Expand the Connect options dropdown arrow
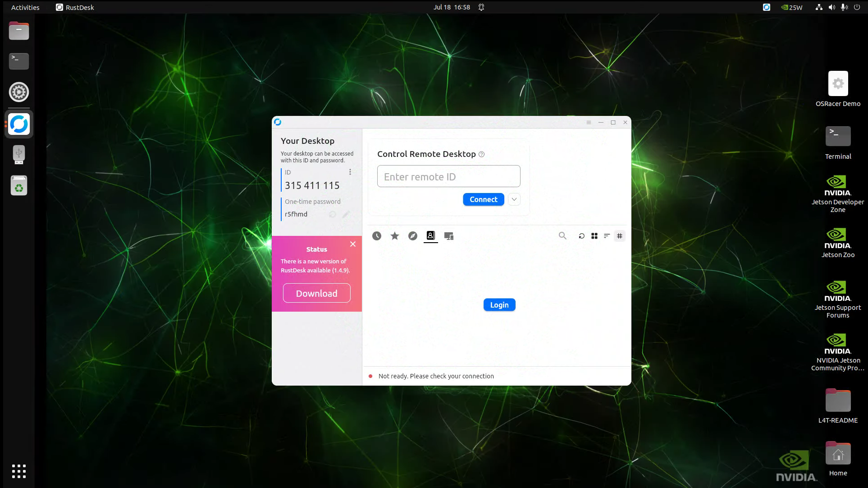This screenshot has height=488, width=868. tap(514, 199)
